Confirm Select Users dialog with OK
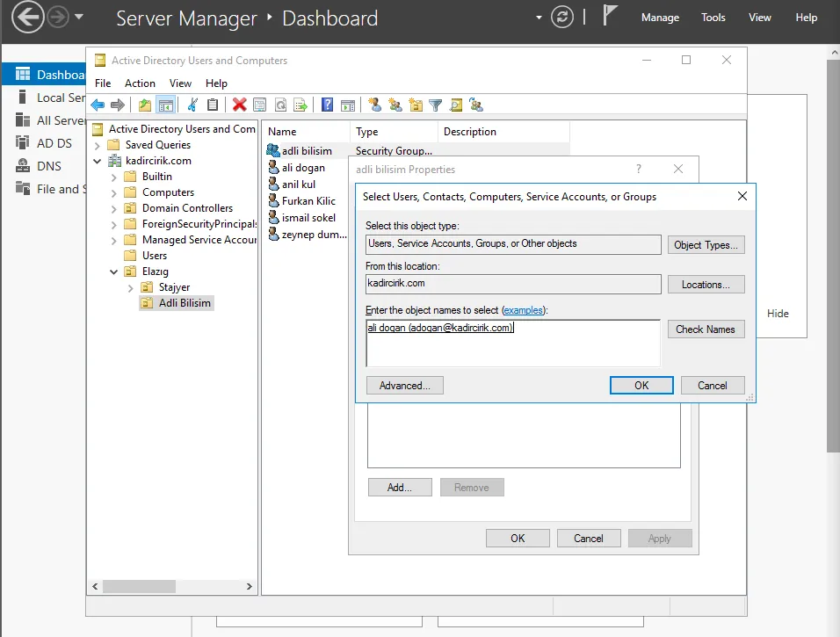This screenshot has height=637, width=840. pos(641,385)
